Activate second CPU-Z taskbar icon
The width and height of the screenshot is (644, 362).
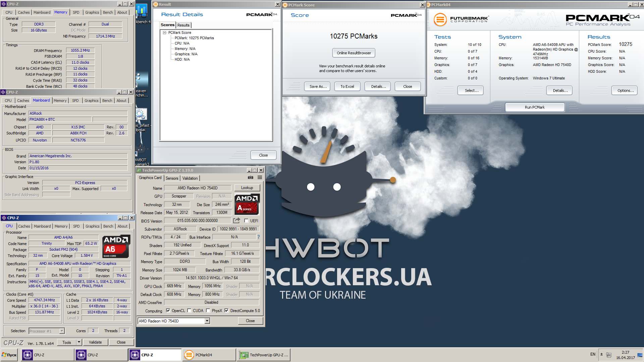tap(81, 355)
